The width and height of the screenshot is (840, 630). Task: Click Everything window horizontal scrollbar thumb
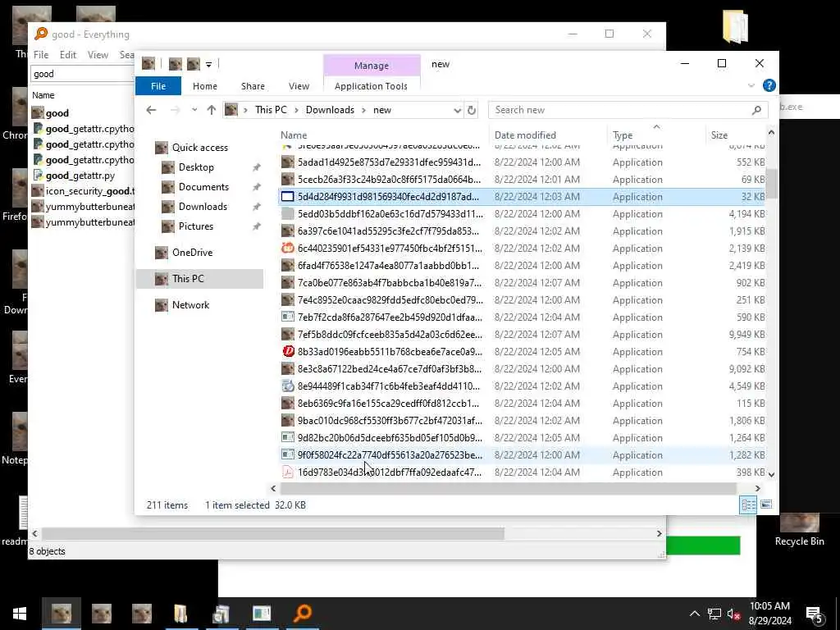(x=272, y=533)
